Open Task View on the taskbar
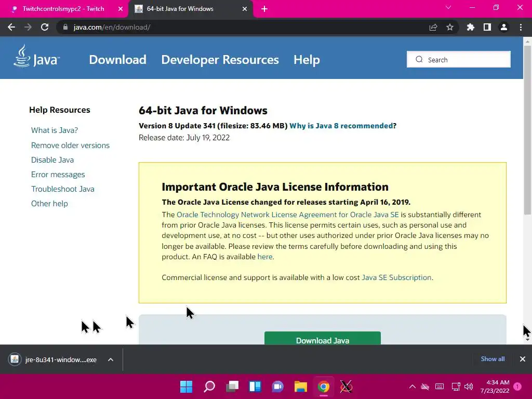Screen dimensions: 532x399 (x=232, y=387)
